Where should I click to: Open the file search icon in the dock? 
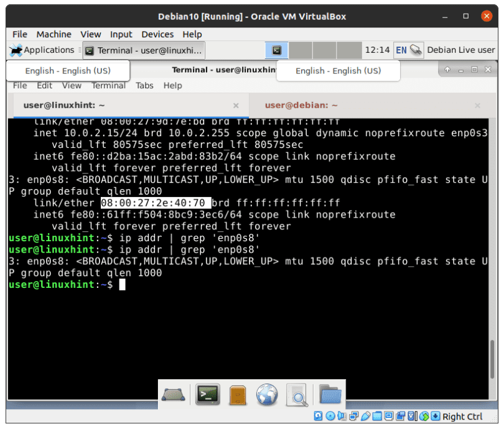pos(297,394)
